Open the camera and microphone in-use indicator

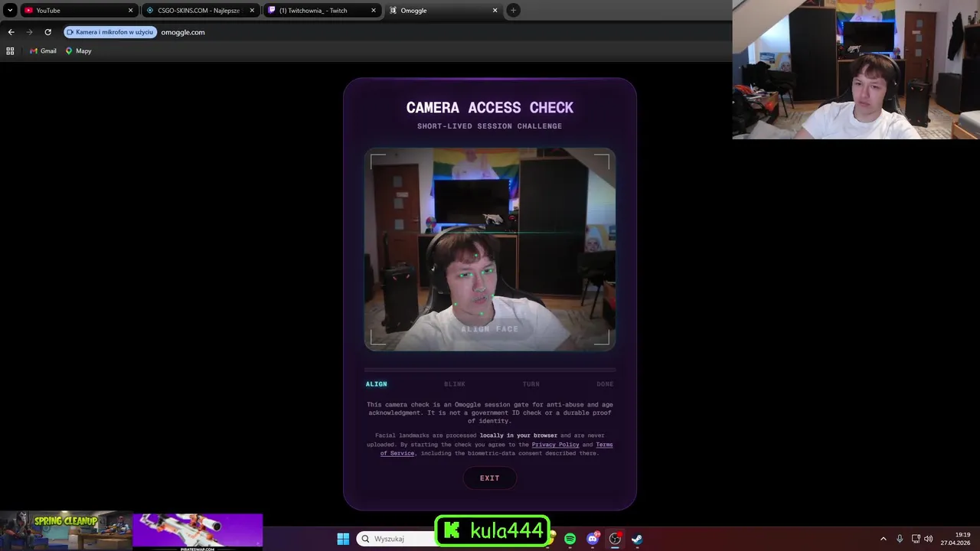tap(111, 32)
